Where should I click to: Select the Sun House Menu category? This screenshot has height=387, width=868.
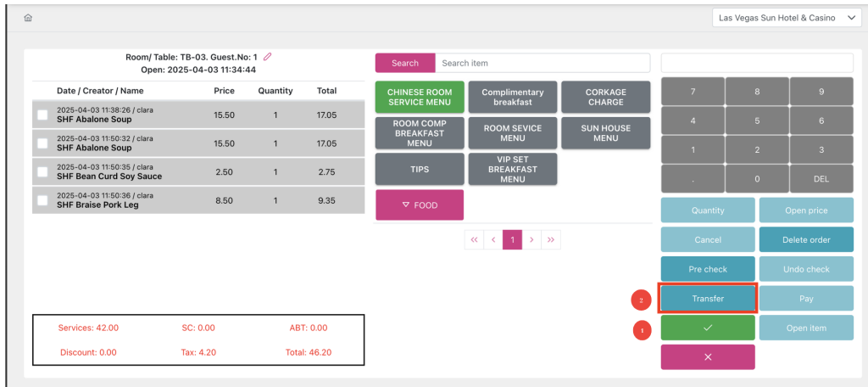point(605,133)
